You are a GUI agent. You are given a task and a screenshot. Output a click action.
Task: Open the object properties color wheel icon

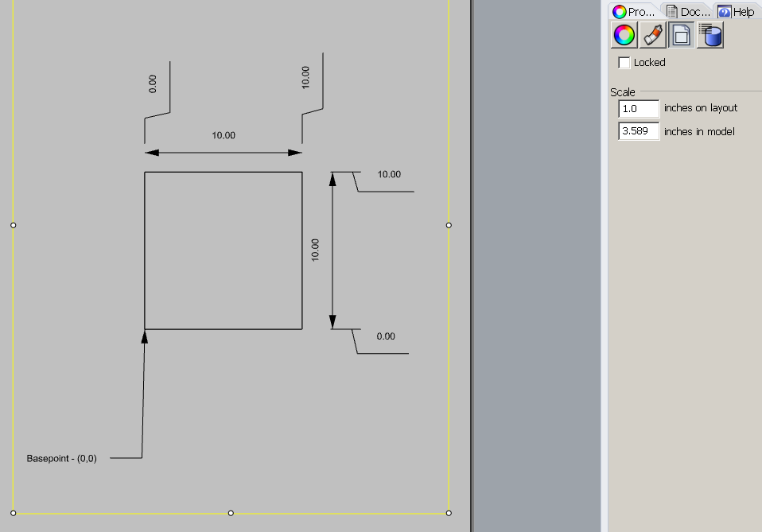[624, 35]
